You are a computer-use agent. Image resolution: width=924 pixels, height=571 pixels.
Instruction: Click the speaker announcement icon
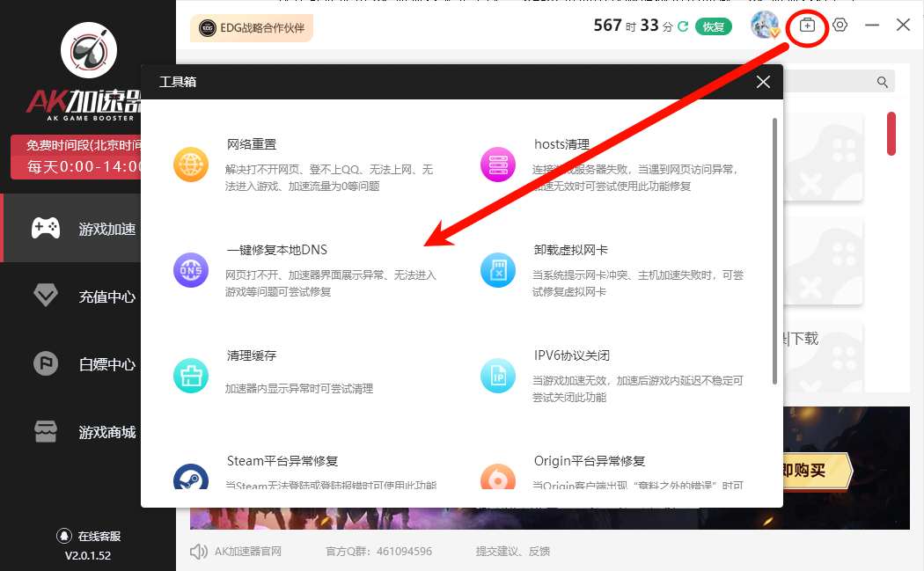199,552
